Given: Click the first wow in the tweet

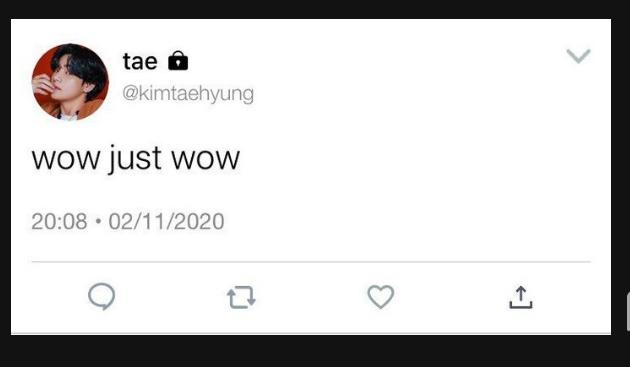Looking at the screenshot, I should 66,159.
